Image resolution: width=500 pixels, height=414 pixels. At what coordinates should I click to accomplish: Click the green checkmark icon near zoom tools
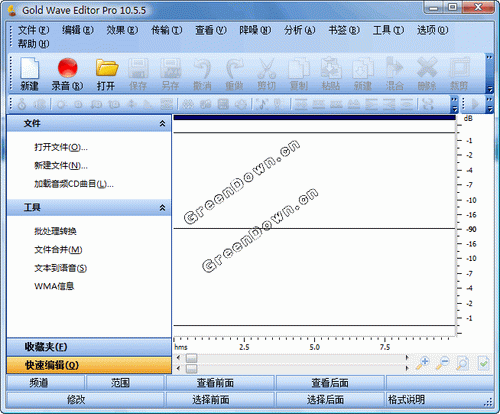tap(483, 363)
